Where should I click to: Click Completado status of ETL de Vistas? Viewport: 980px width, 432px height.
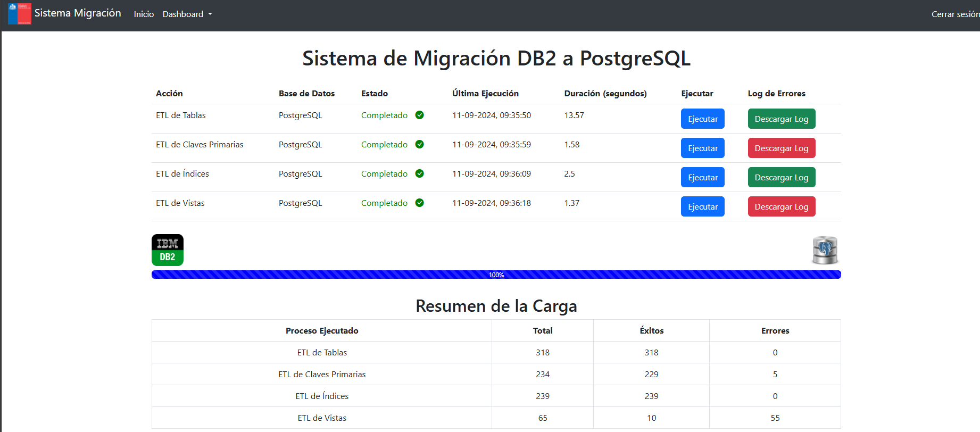pyautogui.click(x=384, y=203)
